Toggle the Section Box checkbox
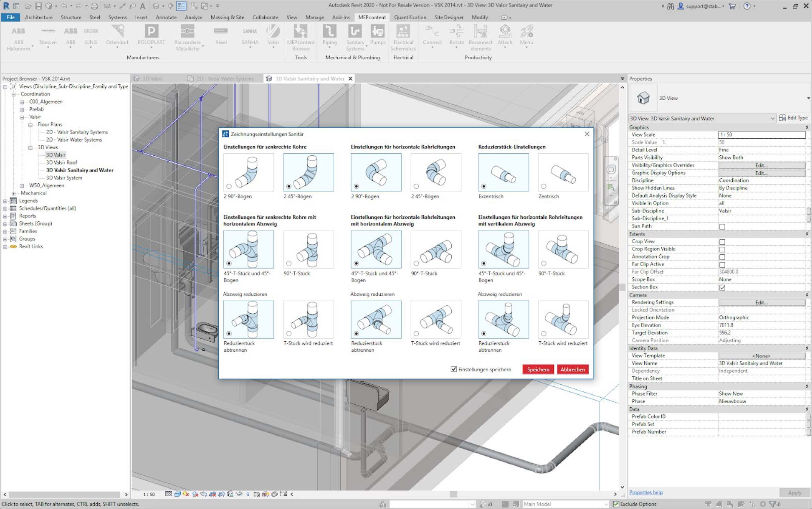The image size is (812, 509). pyautogui.click(x=722, y=288)
